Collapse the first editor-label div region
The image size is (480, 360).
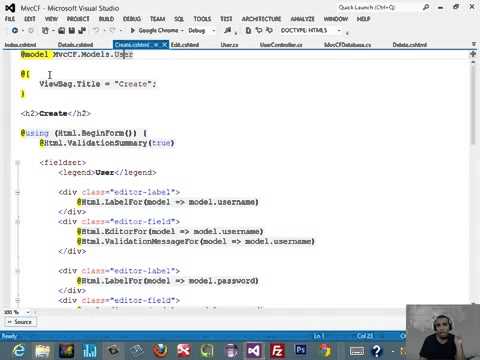click(18, 192)
